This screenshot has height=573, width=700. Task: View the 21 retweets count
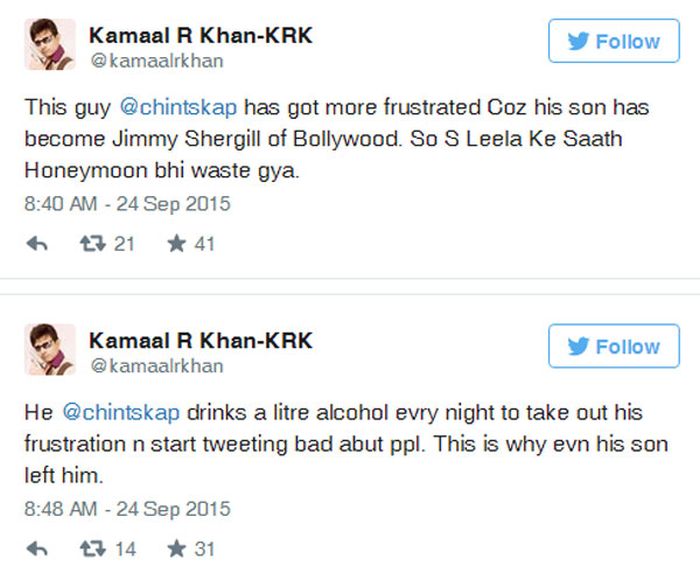point(124,244)
